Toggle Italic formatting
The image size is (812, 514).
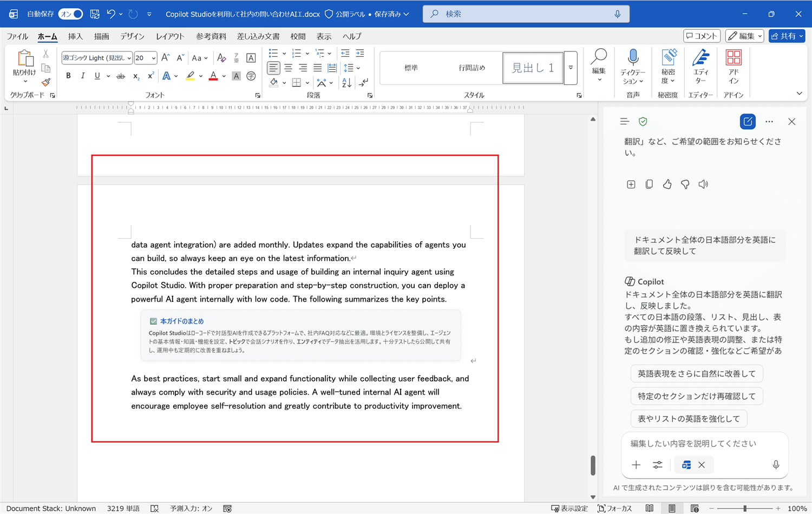(83, 76)
